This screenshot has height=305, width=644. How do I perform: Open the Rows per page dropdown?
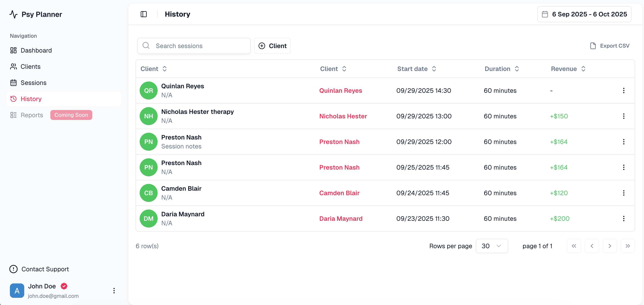point(492,246)
